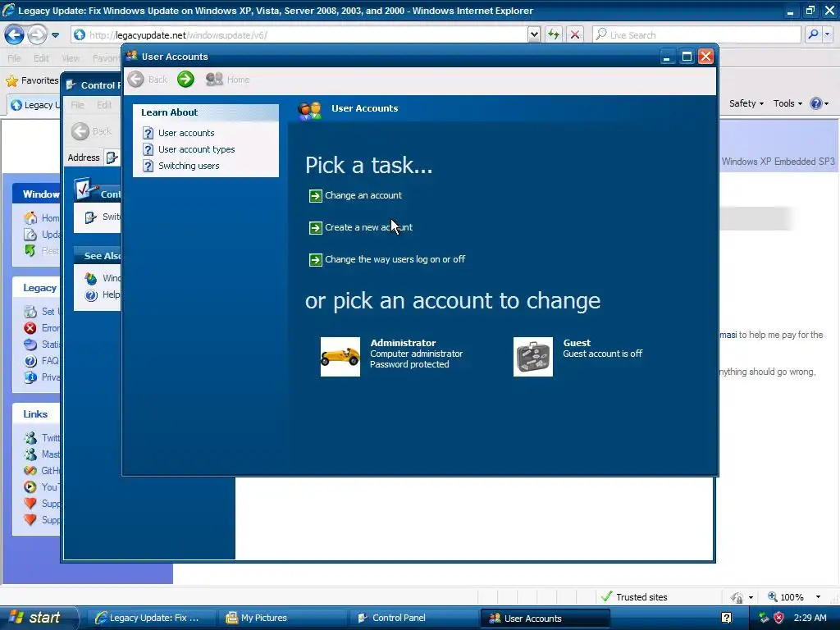Click the Back button in Control Panel window

tap(92, 131)
